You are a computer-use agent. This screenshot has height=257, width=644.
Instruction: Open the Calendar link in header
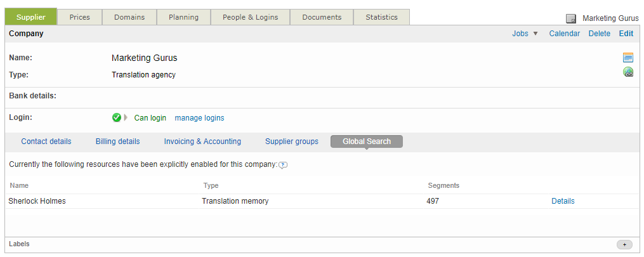[x=564, y=34]
